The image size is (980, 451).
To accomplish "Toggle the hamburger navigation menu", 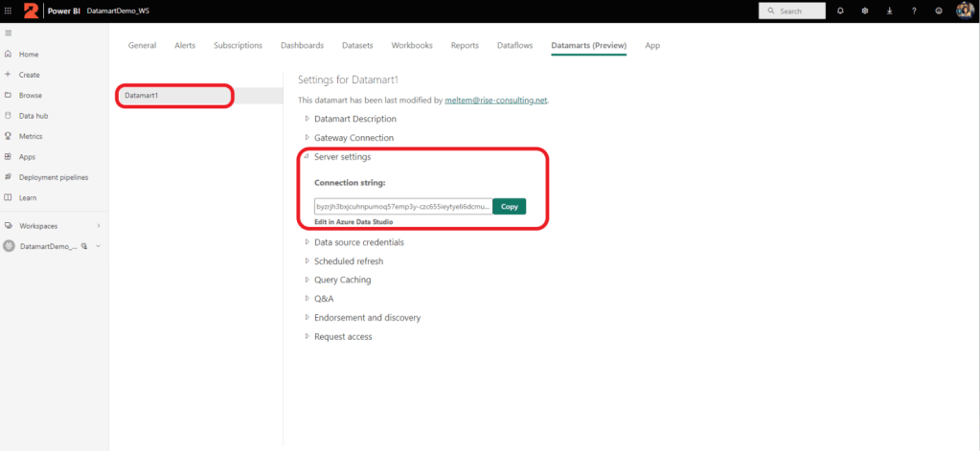I will (9, 34).
